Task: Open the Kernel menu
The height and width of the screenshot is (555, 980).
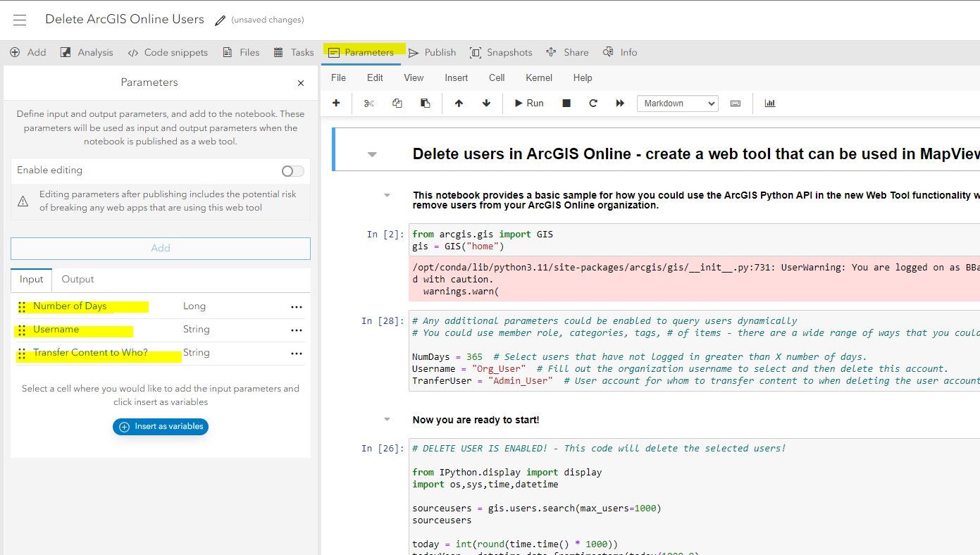Action: point(538,77)
